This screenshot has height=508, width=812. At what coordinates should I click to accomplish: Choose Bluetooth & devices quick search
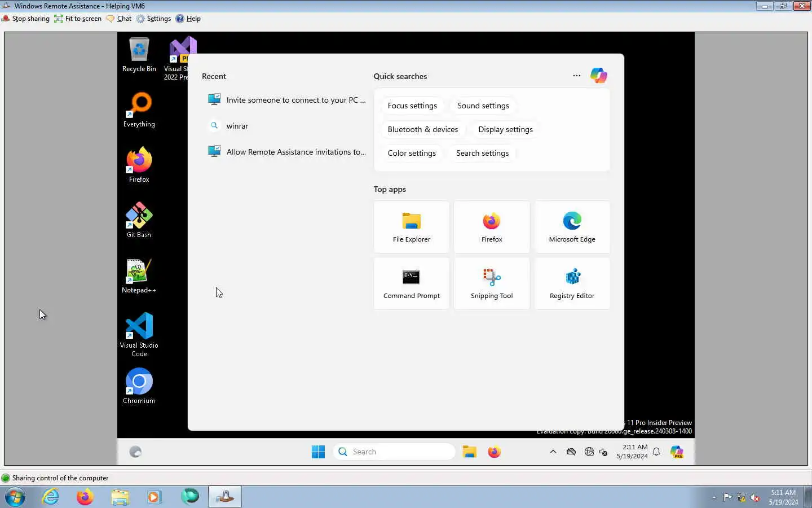(x=423, y=129)
